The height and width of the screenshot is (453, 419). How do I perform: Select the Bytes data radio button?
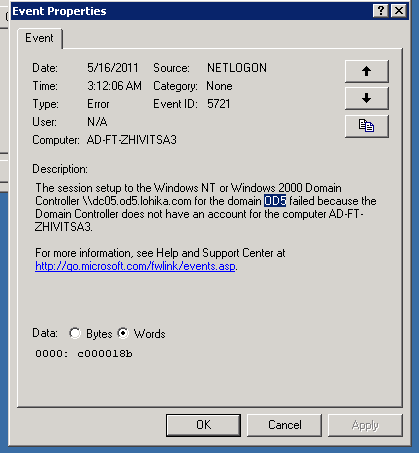(75, 333)
